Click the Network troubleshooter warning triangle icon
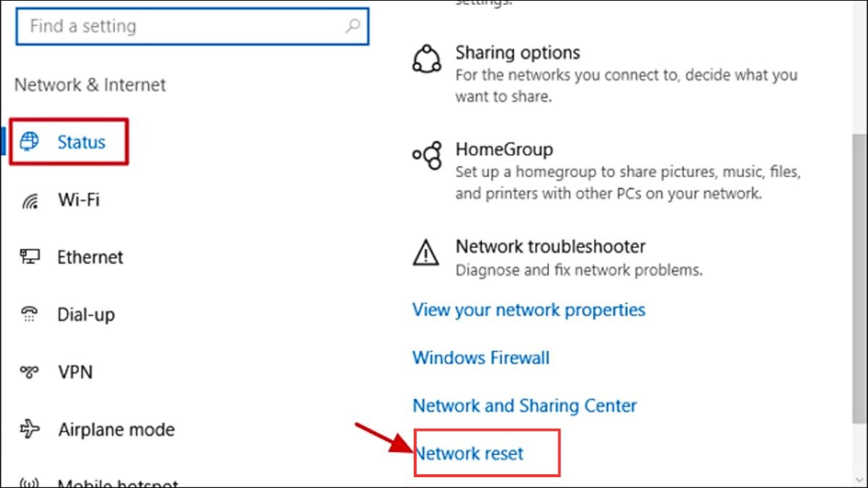The height and width of the screenshot is (488, 868). click(425, 252)
